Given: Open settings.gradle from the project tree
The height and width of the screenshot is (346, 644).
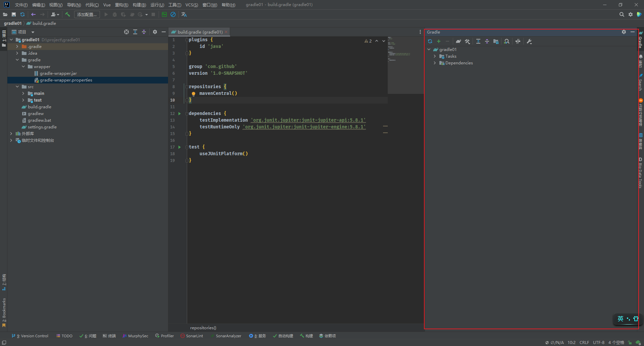Looking at the screenshot, I should (42, 127).
